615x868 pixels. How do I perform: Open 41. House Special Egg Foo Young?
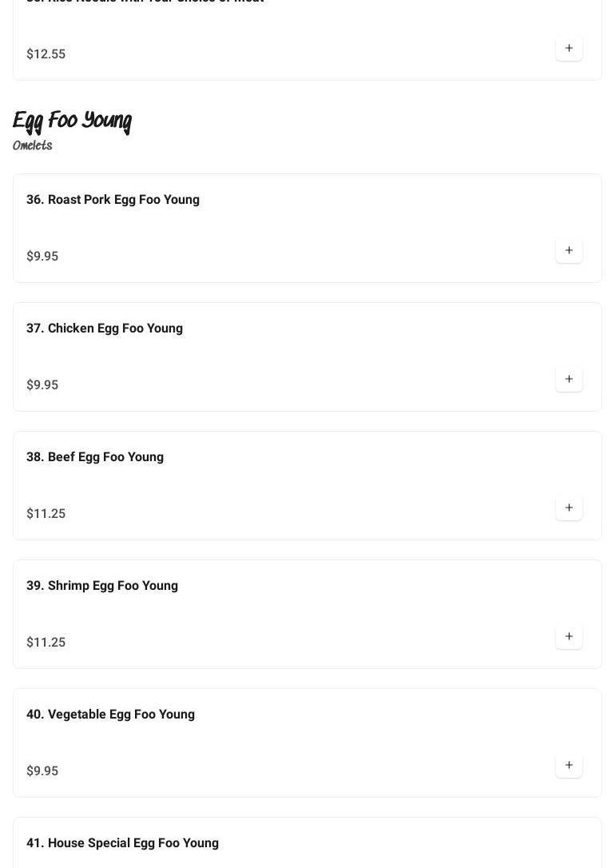tap(122, 843)
